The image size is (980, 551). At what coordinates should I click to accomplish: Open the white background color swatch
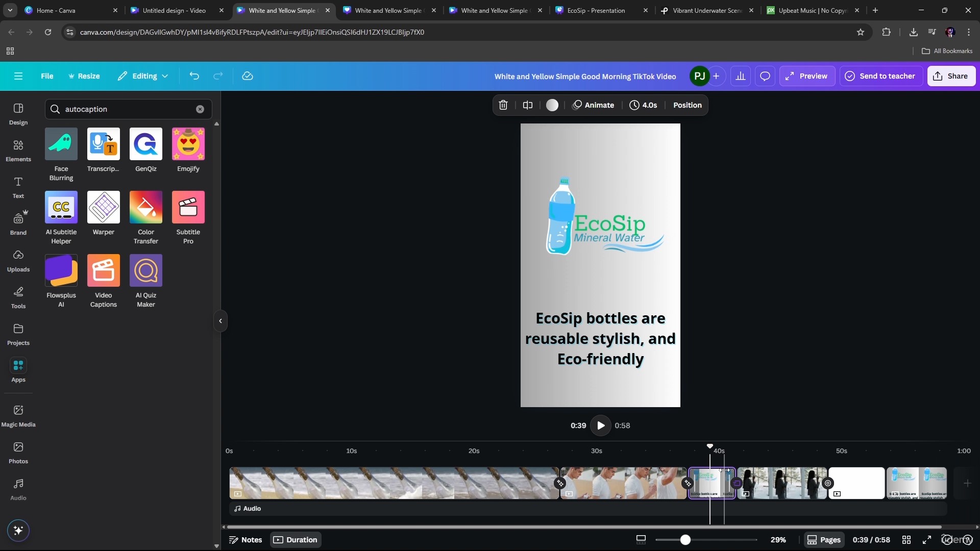tap(552, 105)
